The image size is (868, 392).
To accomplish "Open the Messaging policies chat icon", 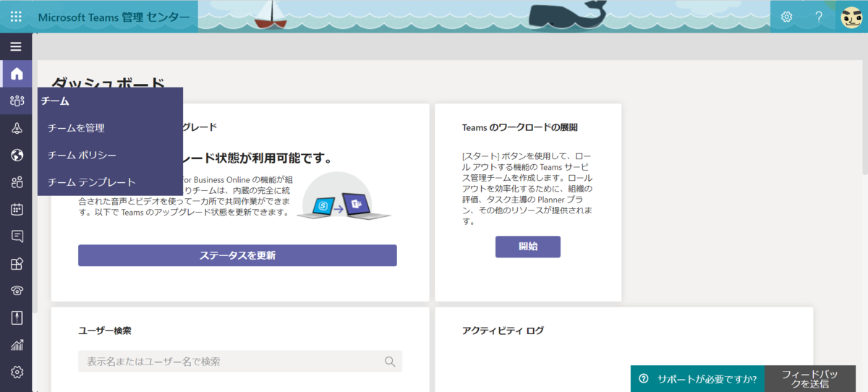I will pos(17,237).
